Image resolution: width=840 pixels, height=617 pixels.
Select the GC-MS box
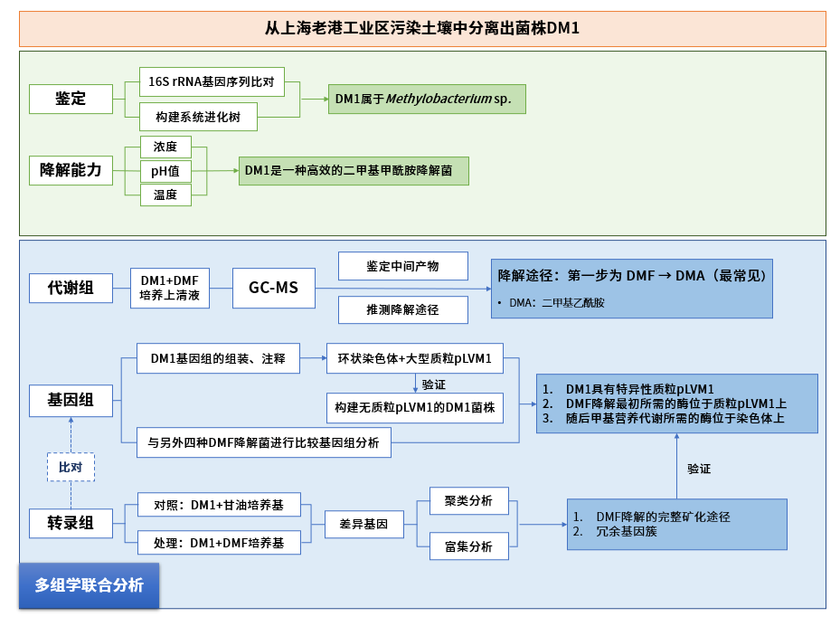(x=273, y=289)
